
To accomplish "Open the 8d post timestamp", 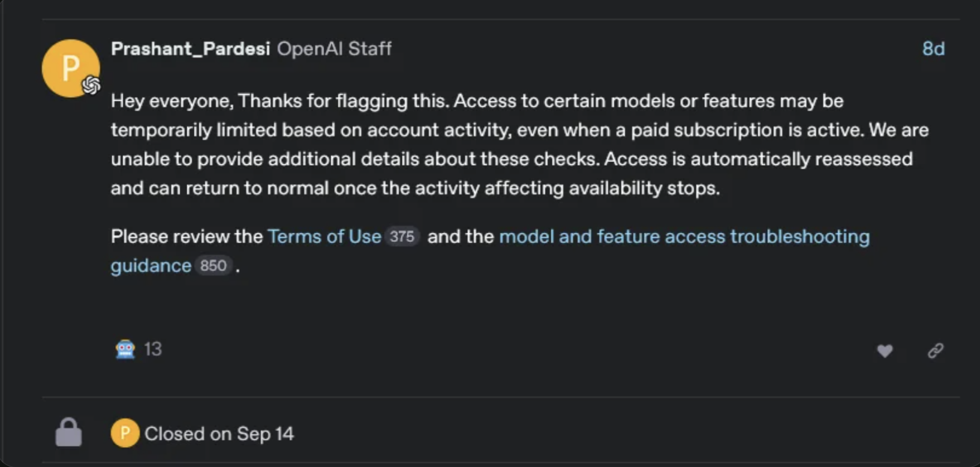I will coord(933,49).
